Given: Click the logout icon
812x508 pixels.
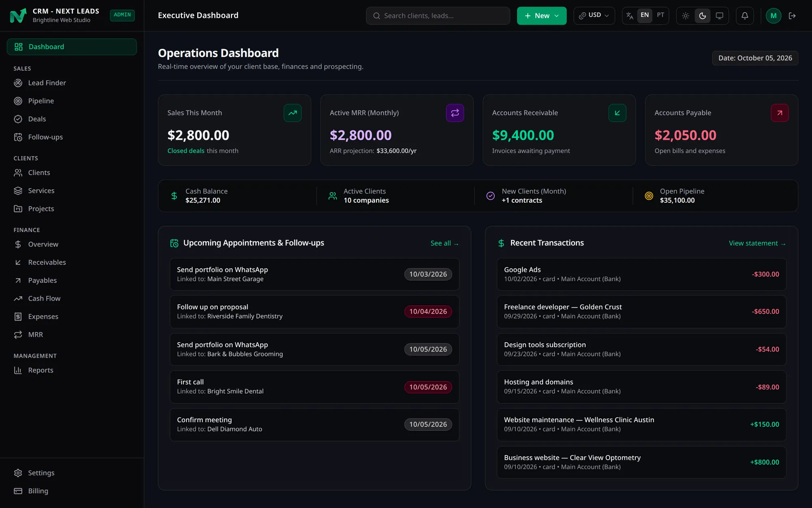Looking at the screenshot, I should coord(792,16).
